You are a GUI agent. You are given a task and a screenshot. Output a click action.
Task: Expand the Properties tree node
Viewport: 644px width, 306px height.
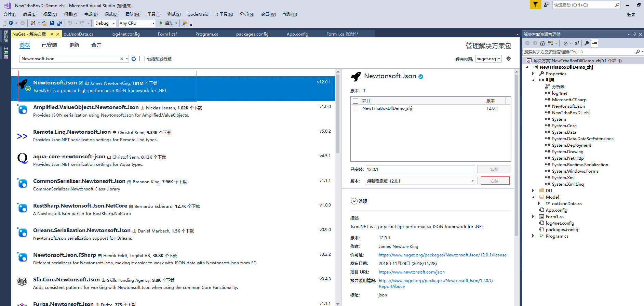click(x=533, y=74)
